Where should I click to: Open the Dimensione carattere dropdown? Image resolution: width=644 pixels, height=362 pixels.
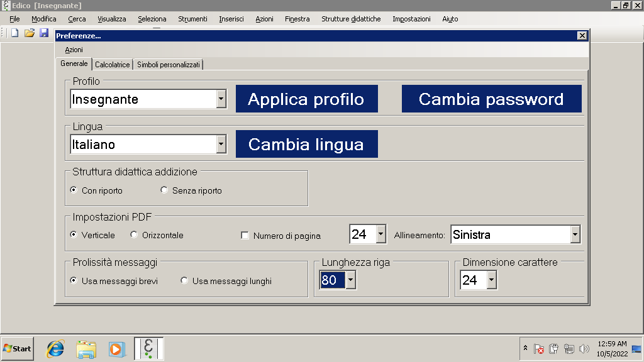[492, 280]
